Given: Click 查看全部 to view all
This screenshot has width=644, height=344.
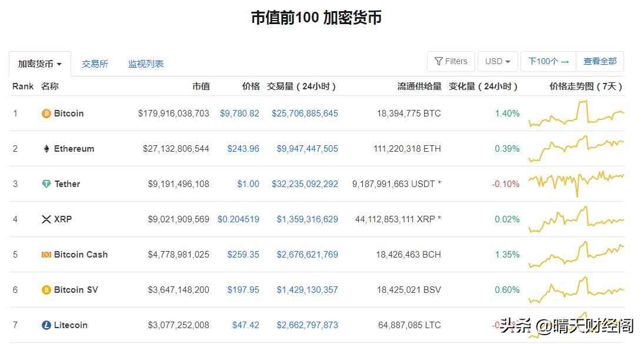Looking at the screenshot, I should 600,62.
